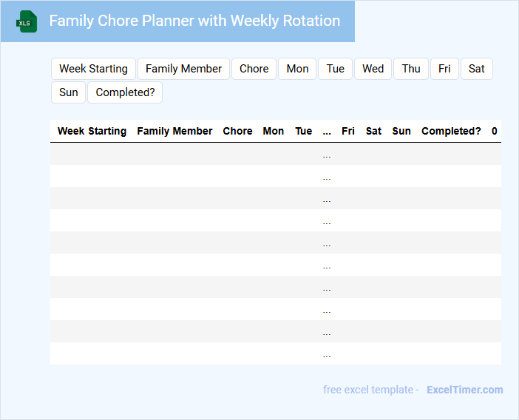The image size is (519, 420).
Task: Pick the Fri tag button
Action: point(444,69)
